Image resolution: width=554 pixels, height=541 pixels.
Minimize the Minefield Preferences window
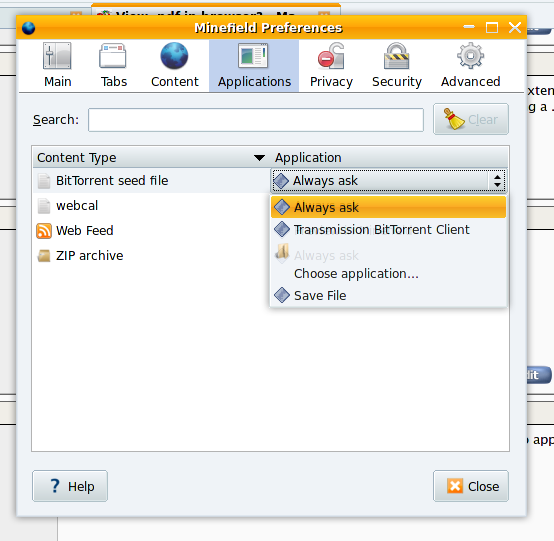click(469, 27)
